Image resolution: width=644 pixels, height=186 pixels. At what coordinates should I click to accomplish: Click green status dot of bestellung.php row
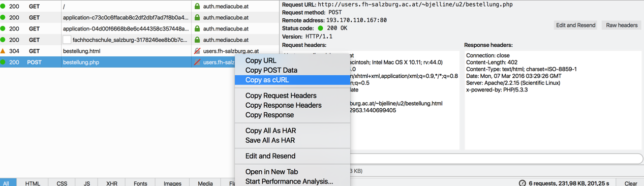click(3, 62)
